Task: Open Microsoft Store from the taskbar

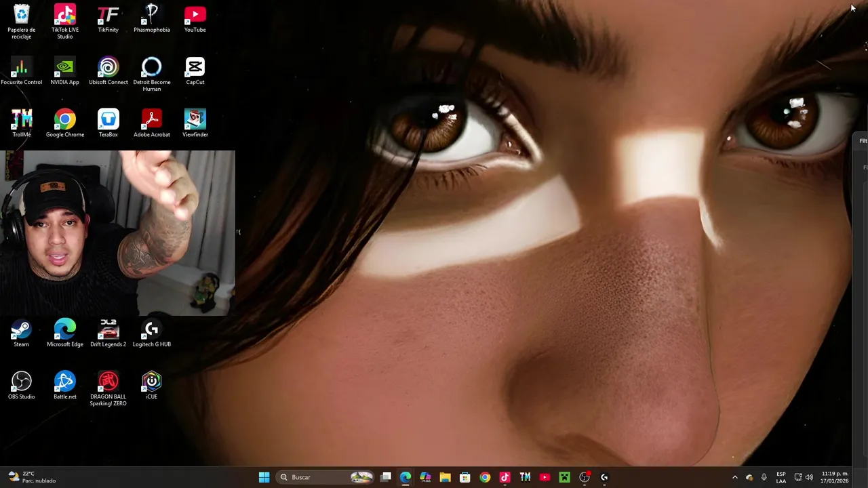Action: click(465, 477)
